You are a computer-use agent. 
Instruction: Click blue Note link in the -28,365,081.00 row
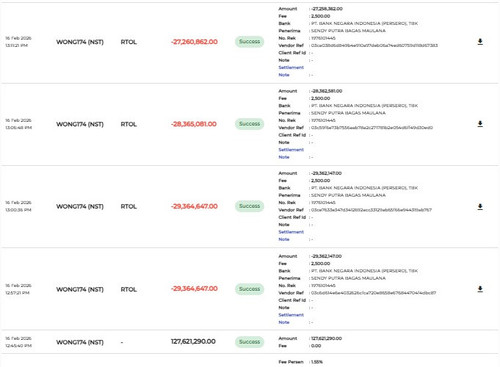click(x=284, y=157)
